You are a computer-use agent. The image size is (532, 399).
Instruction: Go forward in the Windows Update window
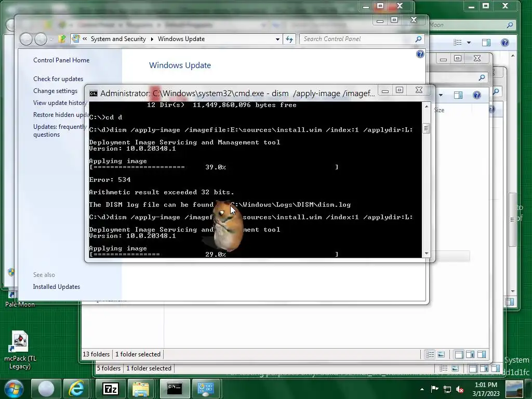click(41, 39)
